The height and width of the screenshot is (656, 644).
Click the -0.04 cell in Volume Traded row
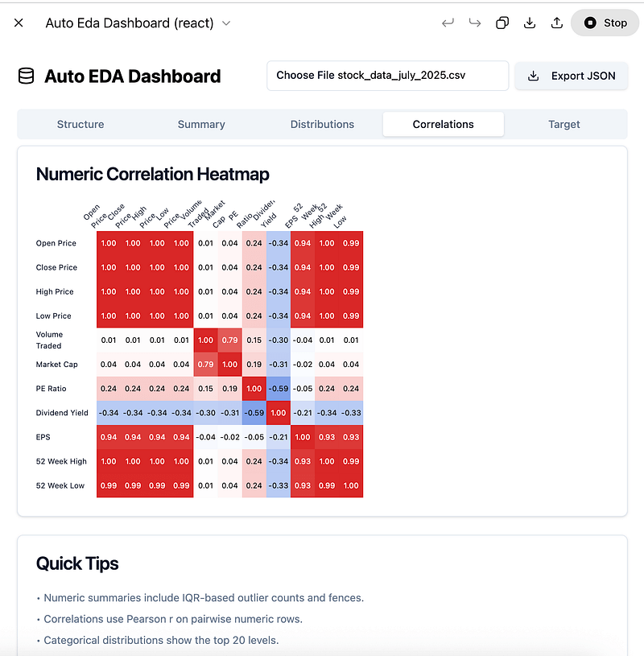(303, 340)
